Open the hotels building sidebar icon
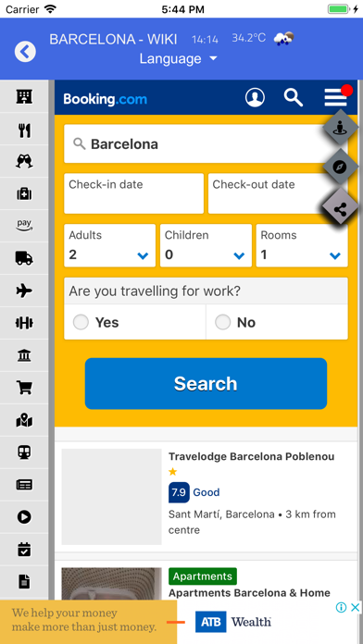Screen dimensions: 363x644 [x=24, y=96]
